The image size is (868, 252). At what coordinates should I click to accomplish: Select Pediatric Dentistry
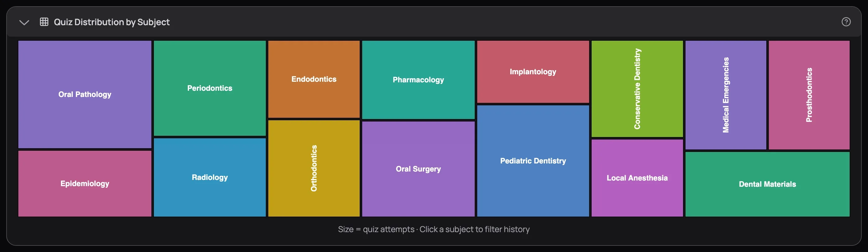(532, 161)
